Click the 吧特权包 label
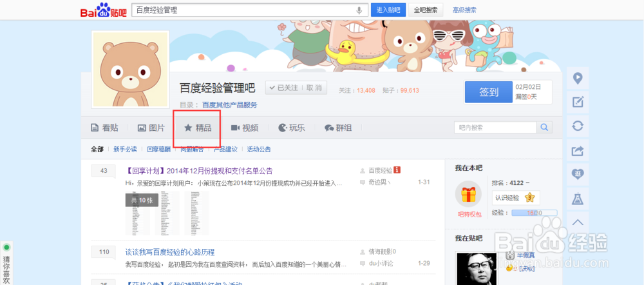644x285 pixels. pyautogui.click(x=470, y=214)
